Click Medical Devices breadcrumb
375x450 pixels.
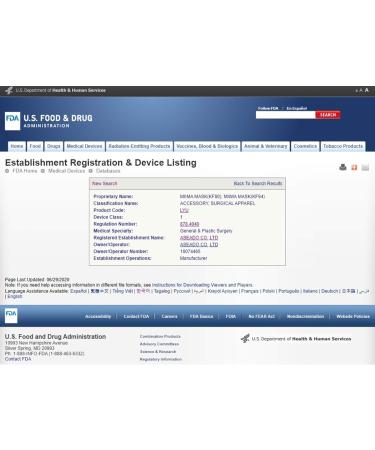tap(66, 171)
